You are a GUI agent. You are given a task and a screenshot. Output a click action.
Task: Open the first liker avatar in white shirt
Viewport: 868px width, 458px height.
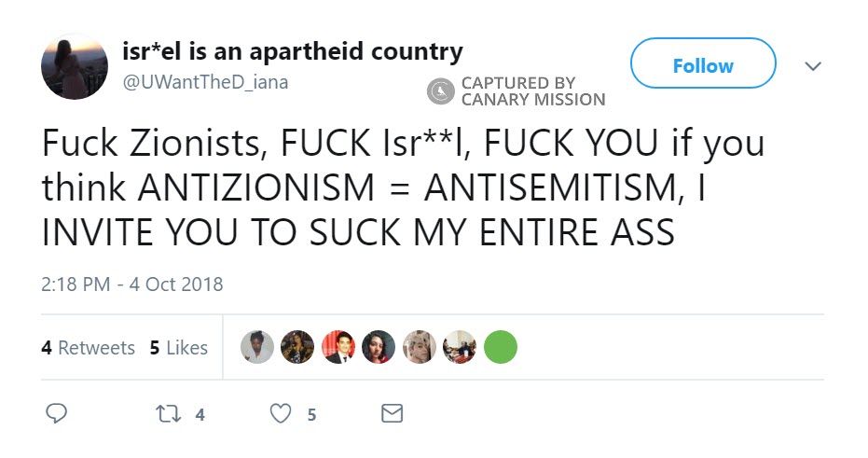coord(257,347)
